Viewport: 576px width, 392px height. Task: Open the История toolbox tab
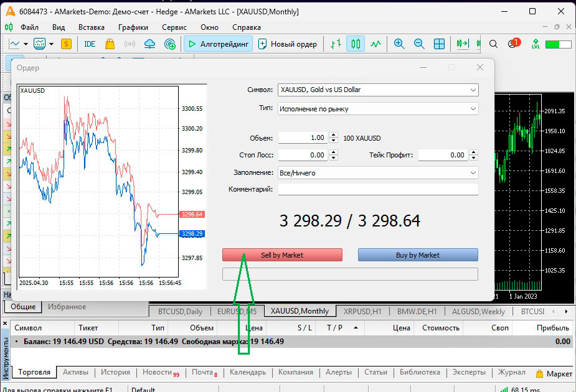115,372
